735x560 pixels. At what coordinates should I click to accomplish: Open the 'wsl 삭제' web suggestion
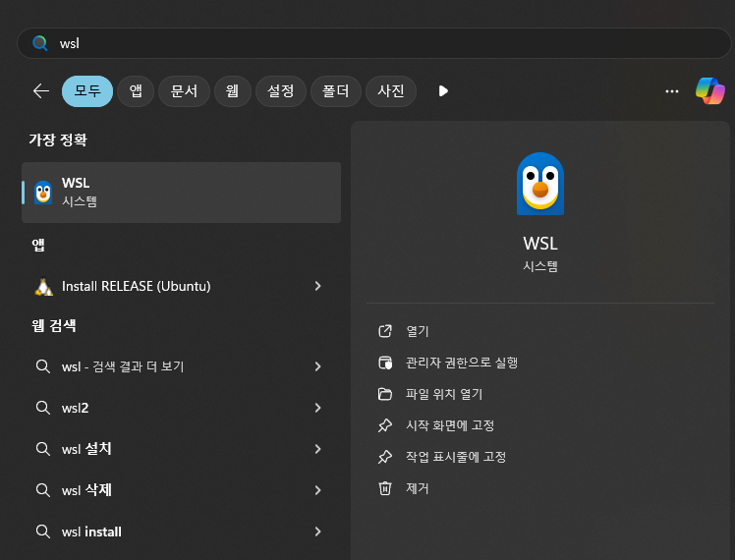181,490
